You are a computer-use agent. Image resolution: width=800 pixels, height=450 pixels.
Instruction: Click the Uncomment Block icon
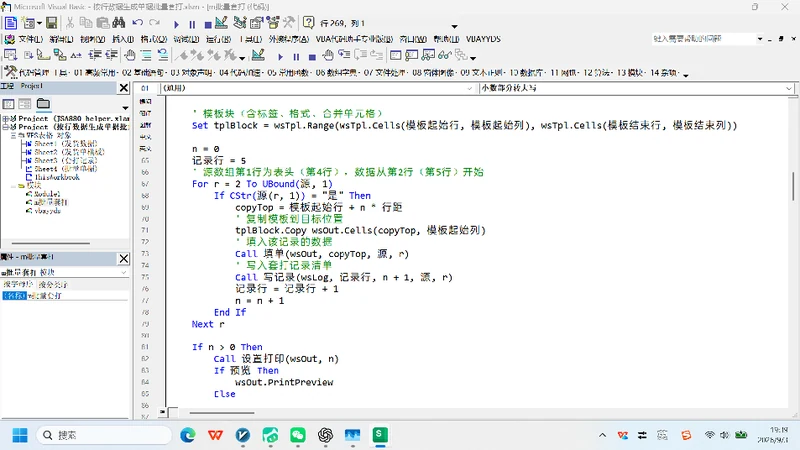163,55
